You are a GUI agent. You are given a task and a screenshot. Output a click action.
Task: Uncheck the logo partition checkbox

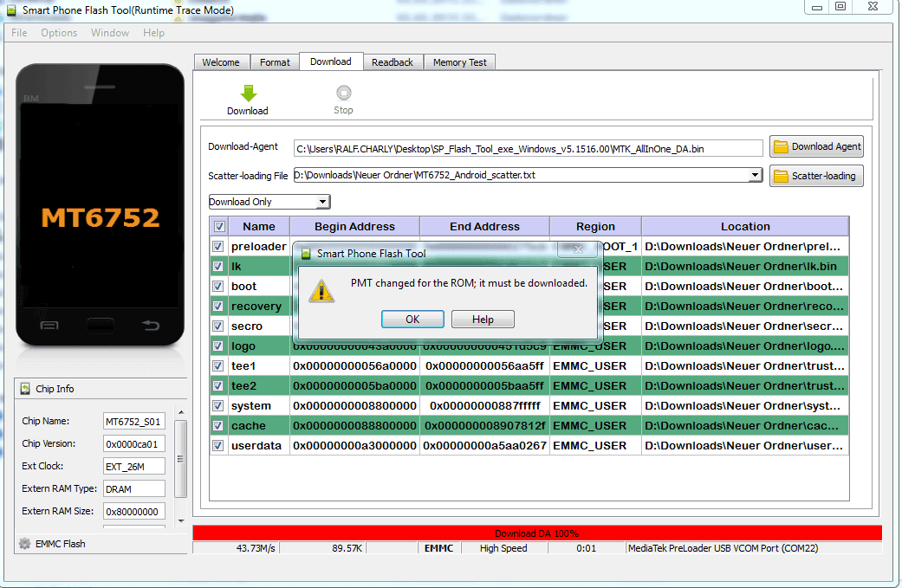218,346
